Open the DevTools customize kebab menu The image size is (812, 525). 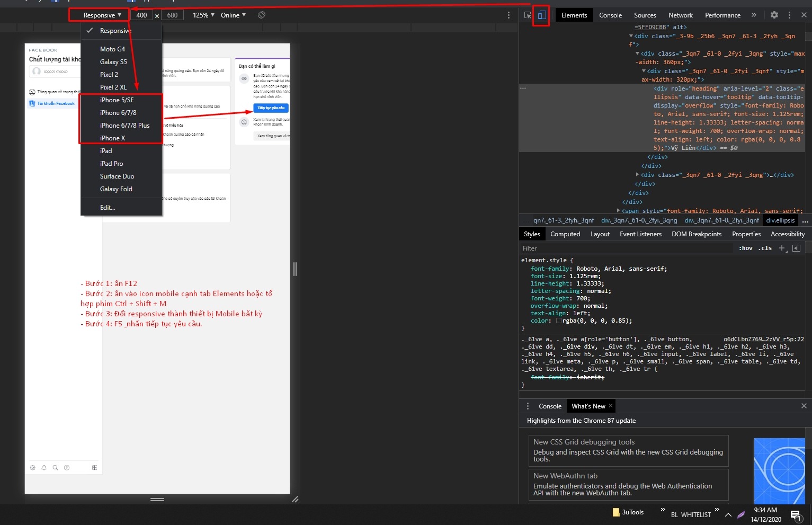coord(789,15)
